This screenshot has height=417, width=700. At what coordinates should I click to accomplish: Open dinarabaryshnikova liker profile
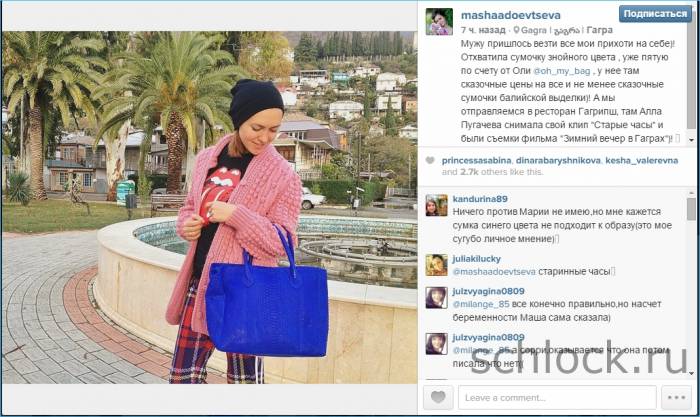[558, 160]
